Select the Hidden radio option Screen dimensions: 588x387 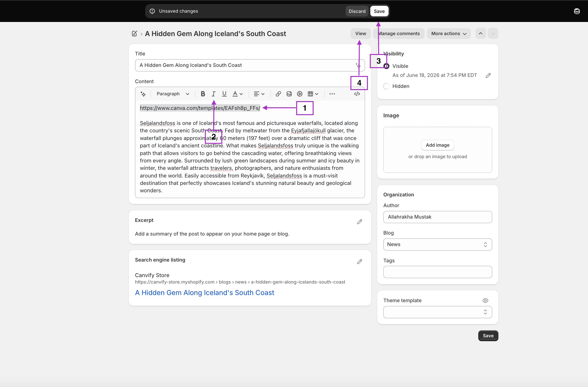coord(387,86)
